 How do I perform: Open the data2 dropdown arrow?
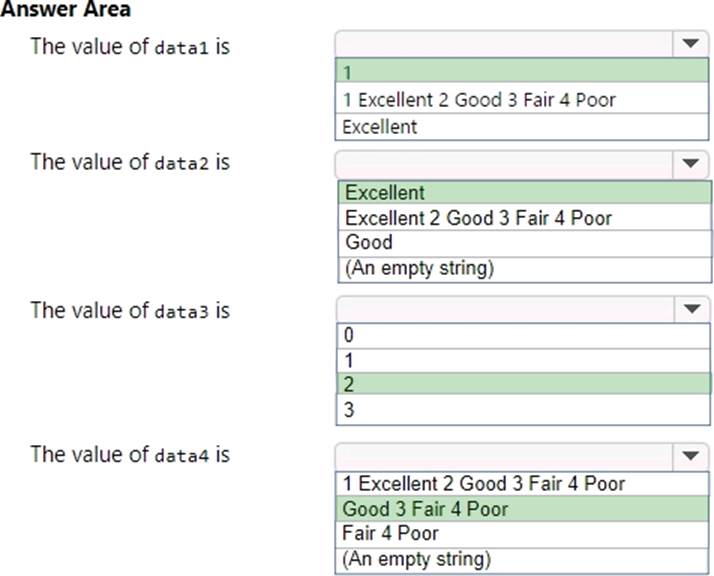690,163
